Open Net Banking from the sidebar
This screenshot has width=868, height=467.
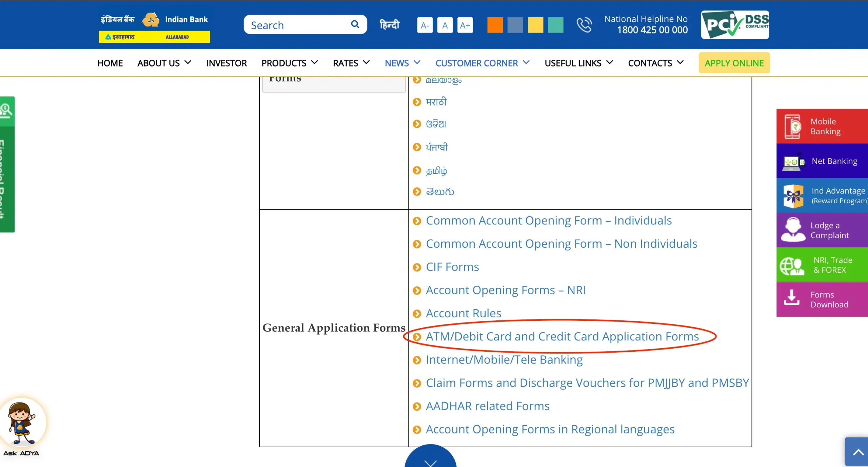click(x=793, y=161)
